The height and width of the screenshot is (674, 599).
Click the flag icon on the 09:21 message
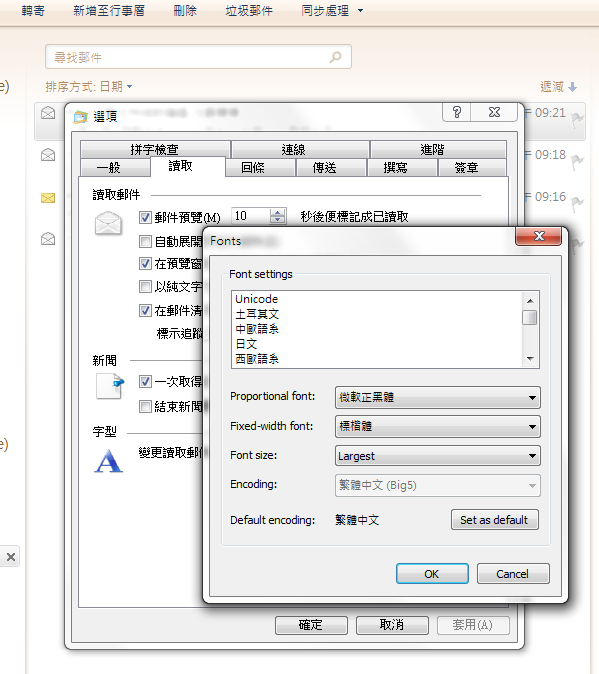point(577,120)
